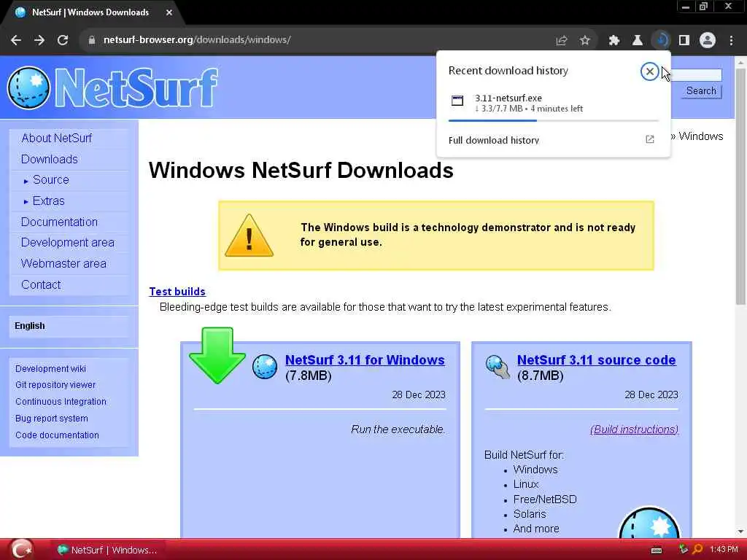
Task: Open Contact in the sidebar
Action: coord(41,285)
